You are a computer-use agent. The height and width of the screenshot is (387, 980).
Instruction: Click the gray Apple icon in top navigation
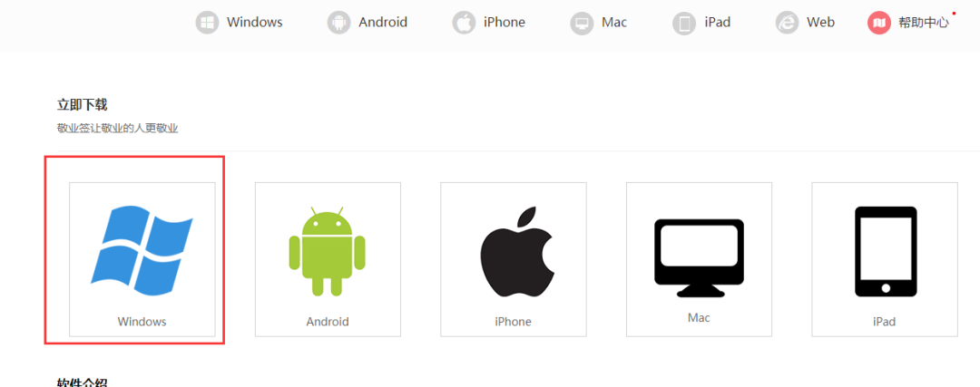(464, 23)
